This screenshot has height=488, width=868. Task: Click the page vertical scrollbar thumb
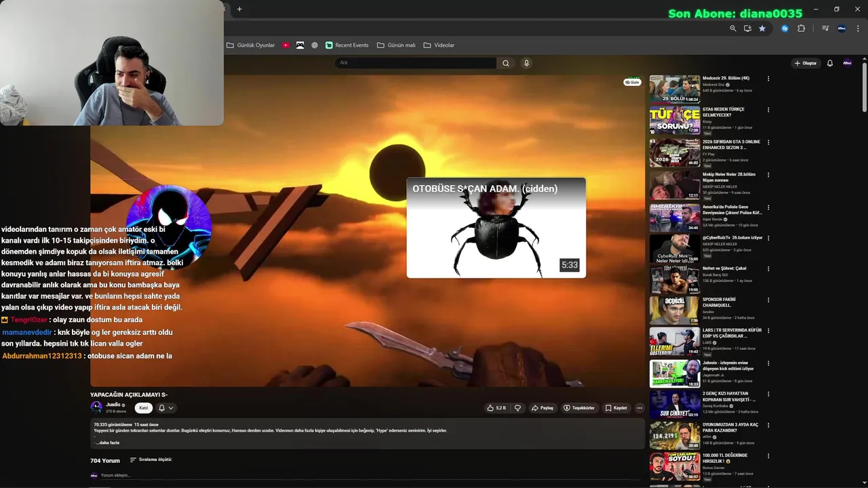click(865, 87)
